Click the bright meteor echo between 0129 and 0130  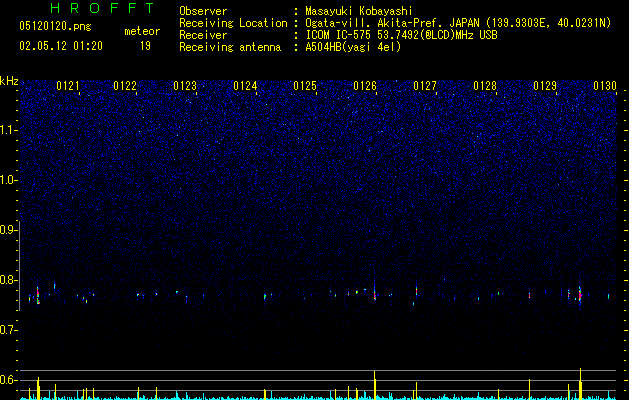580,295
